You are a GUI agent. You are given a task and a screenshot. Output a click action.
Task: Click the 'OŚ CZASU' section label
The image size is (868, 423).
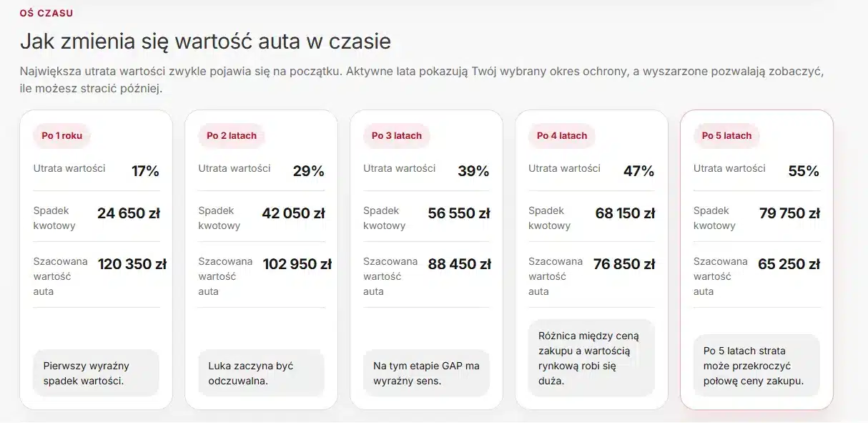46,13
